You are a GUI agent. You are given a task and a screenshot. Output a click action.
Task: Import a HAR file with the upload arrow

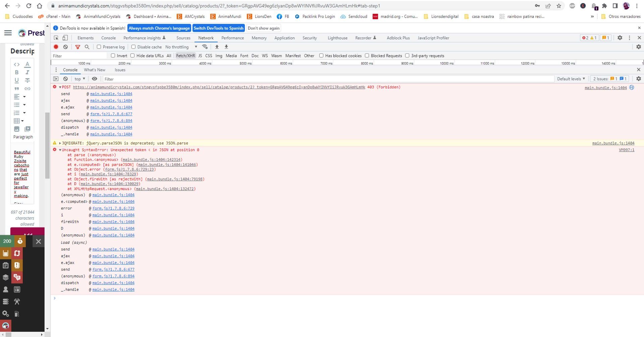pos(217,47)
